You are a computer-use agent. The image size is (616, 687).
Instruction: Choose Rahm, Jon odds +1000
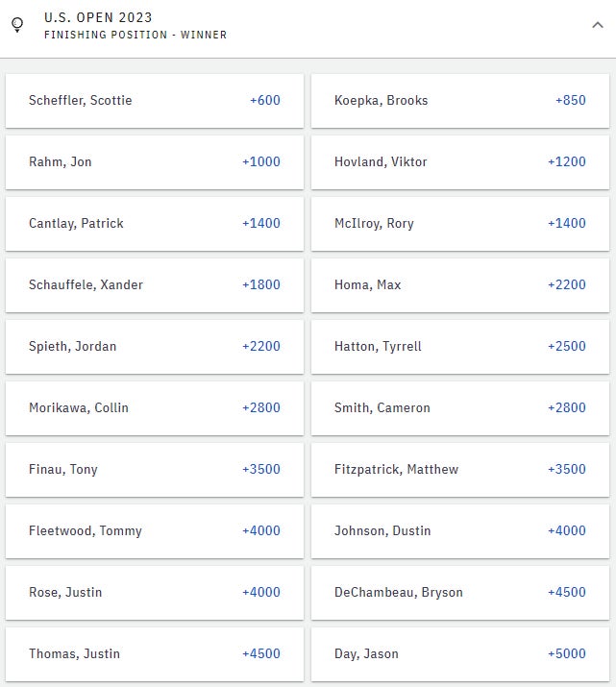pos(155,162)
